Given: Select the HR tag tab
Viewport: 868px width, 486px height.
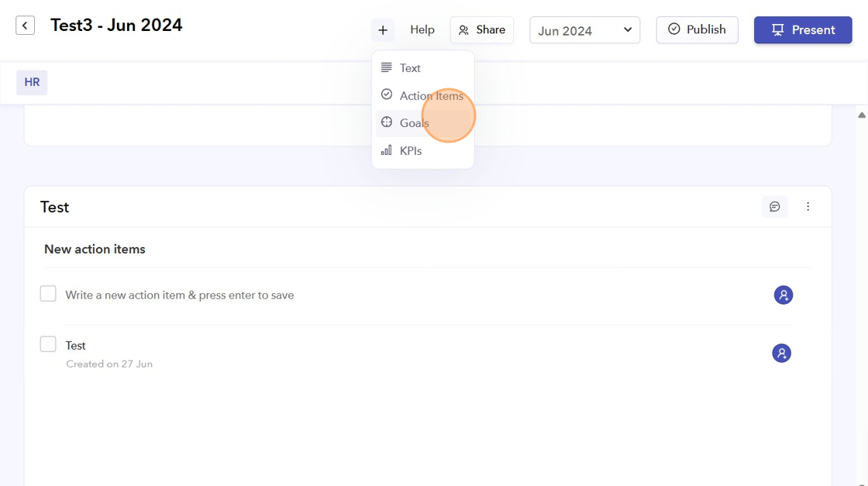Looking at the screenshot, I should pyautogui.click(x=32, y=82).
